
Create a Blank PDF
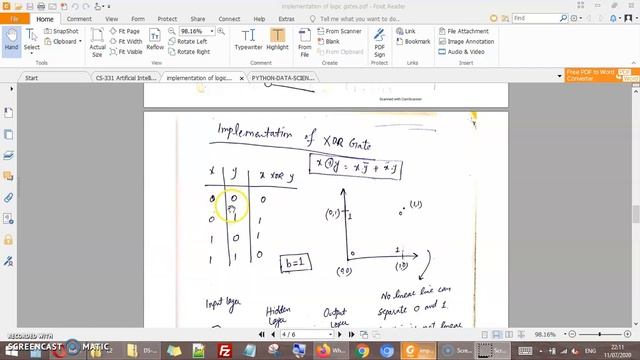tap(328, 41)
